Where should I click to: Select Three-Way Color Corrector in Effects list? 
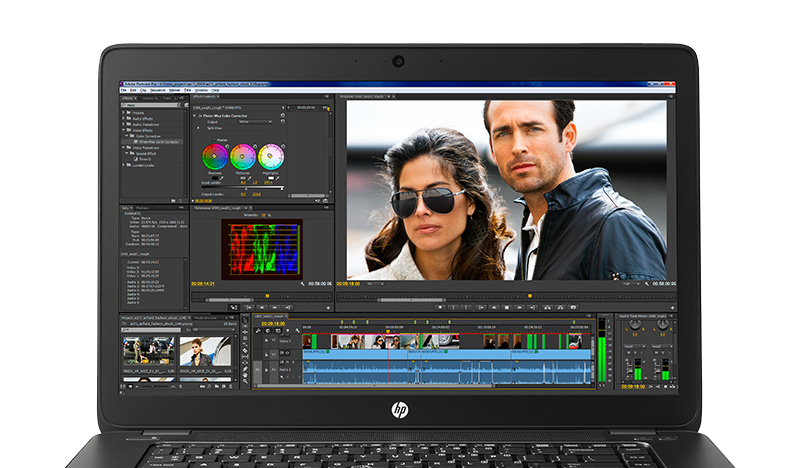[x=159, y=142]
